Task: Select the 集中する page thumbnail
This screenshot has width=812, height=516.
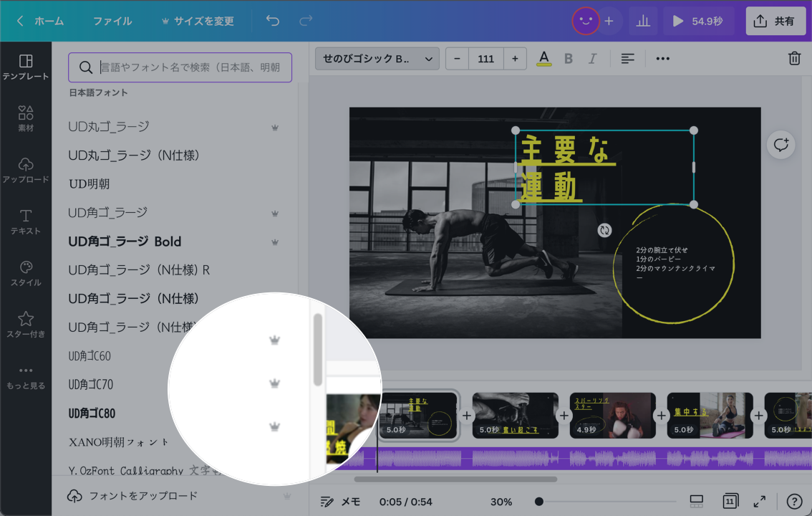Action: coord(710,416)
